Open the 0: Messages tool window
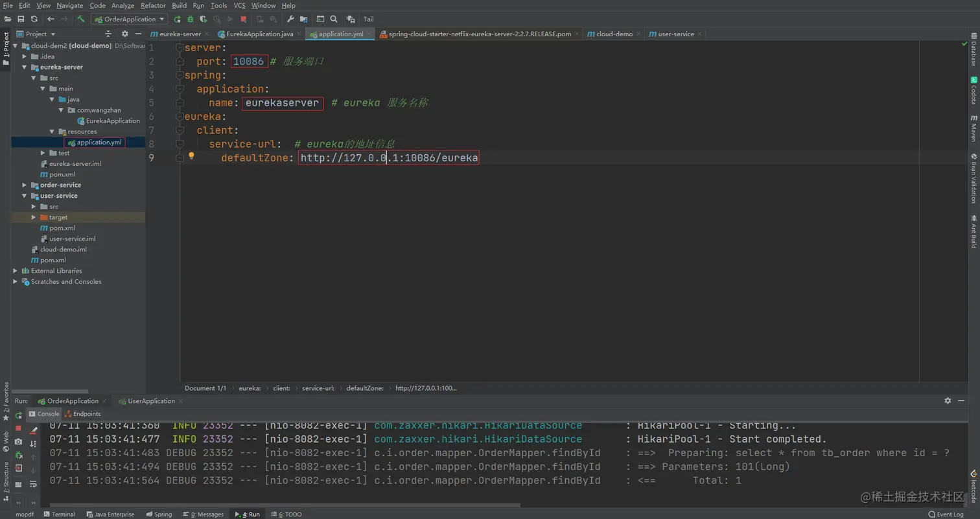Image resolution: width=980 pixels, height=519 pixels. click(203, 514)
